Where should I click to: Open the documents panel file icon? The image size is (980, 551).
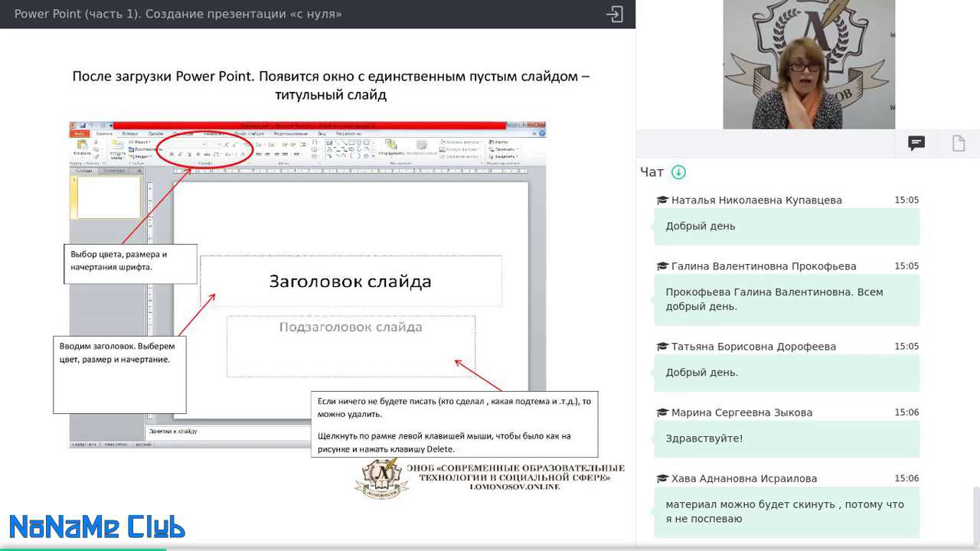tap(959, 143)
